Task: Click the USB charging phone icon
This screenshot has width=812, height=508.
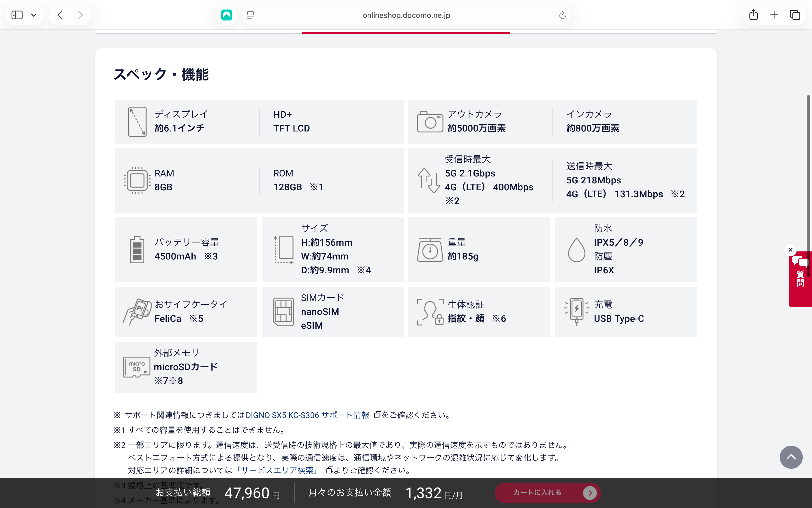Action: [x=576, y=311]
